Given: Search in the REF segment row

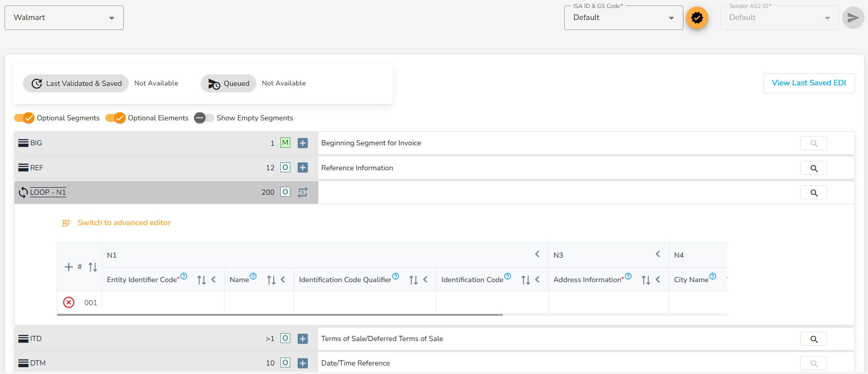Looking at the screenshot, I should click(x=814, y=168).
